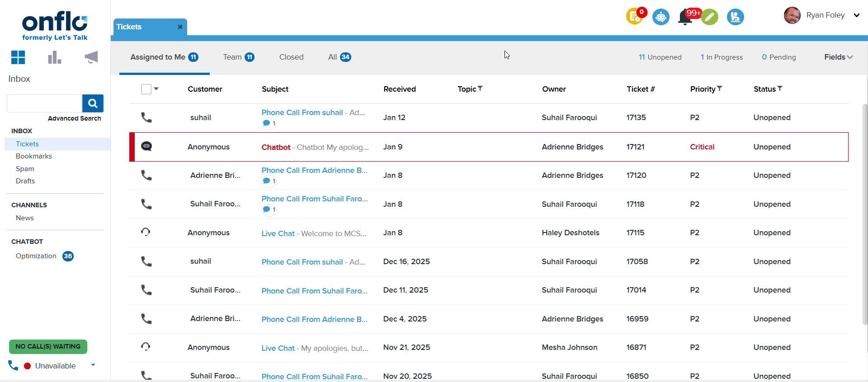Viewport: 868px width, 382px height.
Task: Click the yellow tasks icon with 0 badge
Action: pos(634,17)
